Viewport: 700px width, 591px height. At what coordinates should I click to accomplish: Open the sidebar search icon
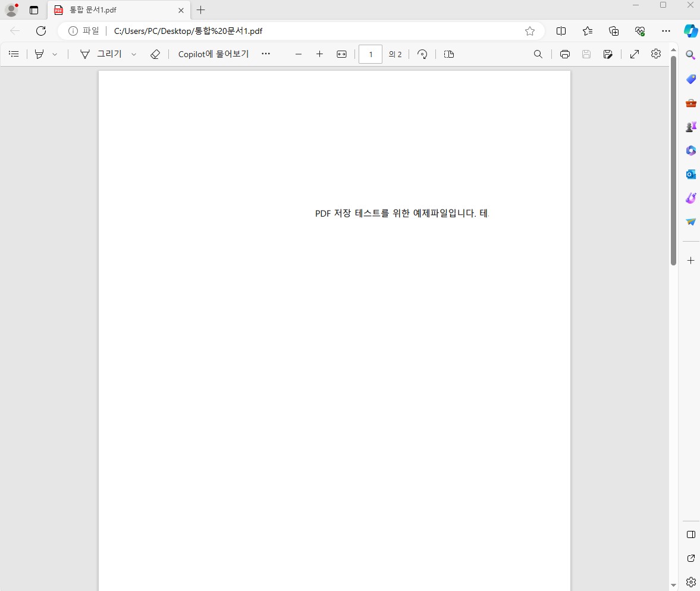coord(690,55)
